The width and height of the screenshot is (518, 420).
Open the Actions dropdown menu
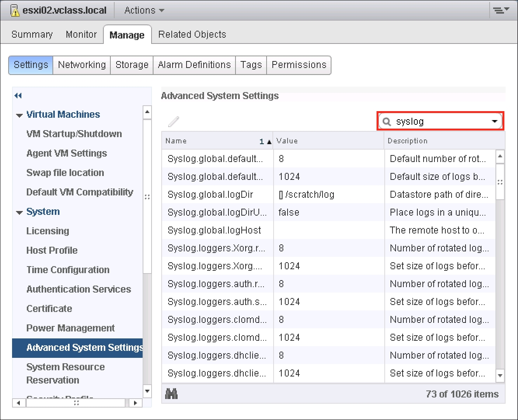click(x=144, y=10)
